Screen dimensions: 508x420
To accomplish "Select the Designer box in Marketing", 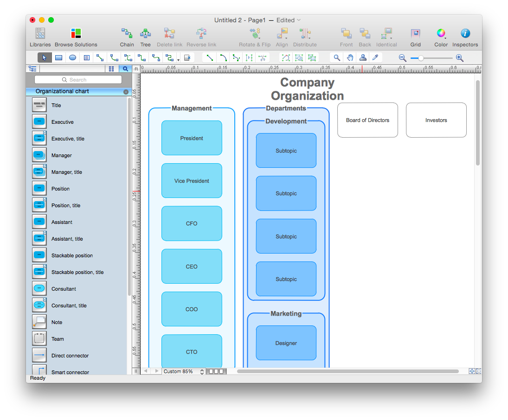I will [286, 343].
